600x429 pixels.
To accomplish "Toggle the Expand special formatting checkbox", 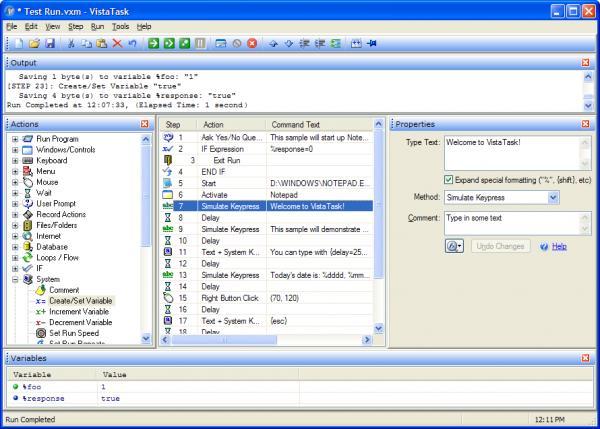I will click(448, 179).
